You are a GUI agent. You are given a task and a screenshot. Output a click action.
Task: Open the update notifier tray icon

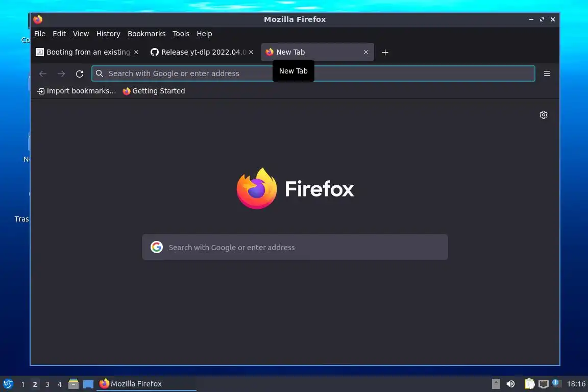coord(556,383)
